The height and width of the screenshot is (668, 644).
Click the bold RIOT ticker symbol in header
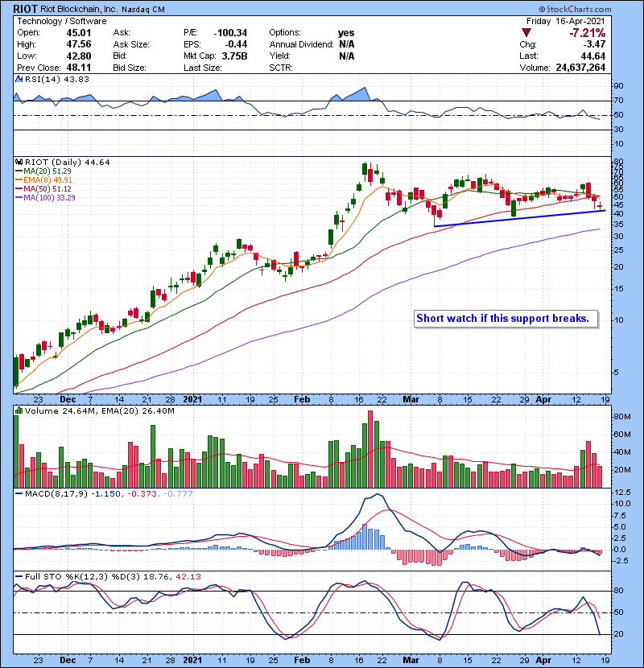click(x=25, y=9)
